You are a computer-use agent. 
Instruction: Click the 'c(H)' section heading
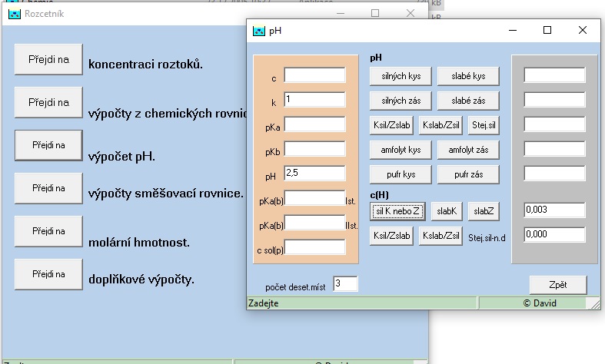379,195
